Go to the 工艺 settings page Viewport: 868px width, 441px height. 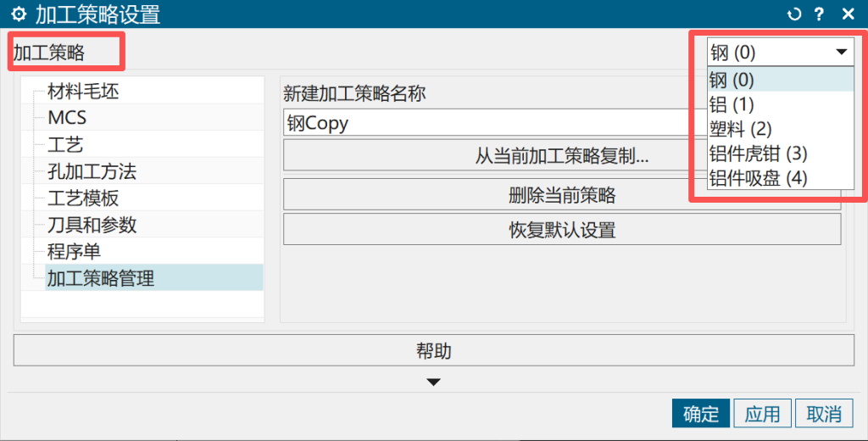coord(65,145)
